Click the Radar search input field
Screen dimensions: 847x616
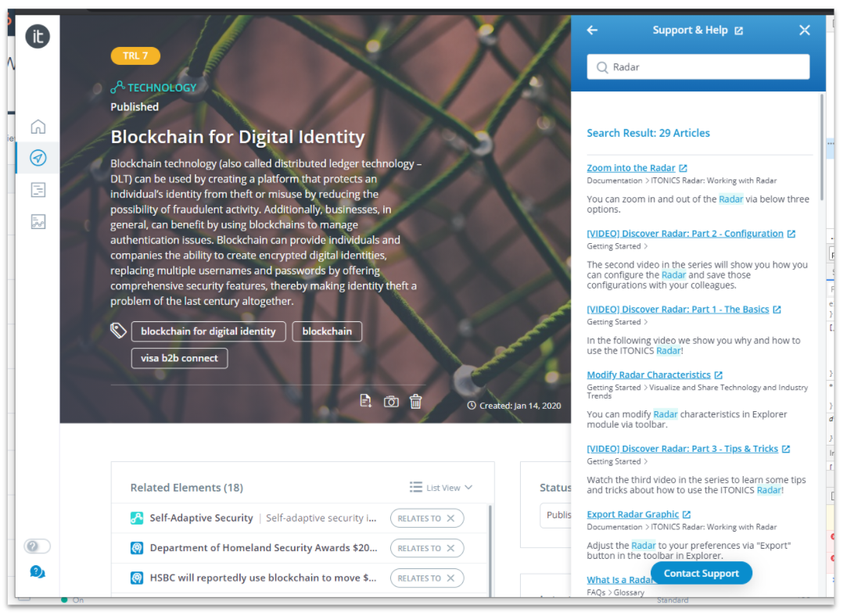698,67
